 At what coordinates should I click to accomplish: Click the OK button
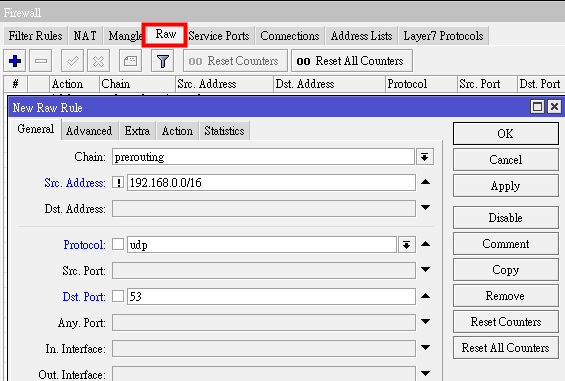[x=506, y=134]
